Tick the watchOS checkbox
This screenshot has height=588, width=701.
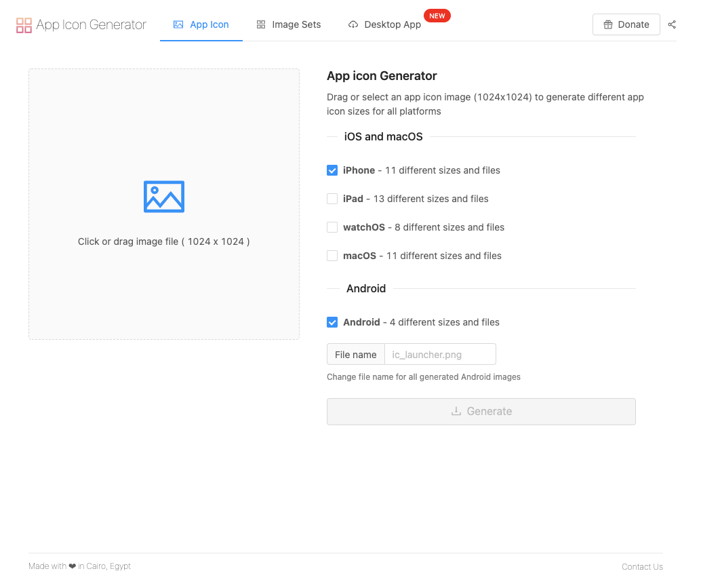click(332, 227)
